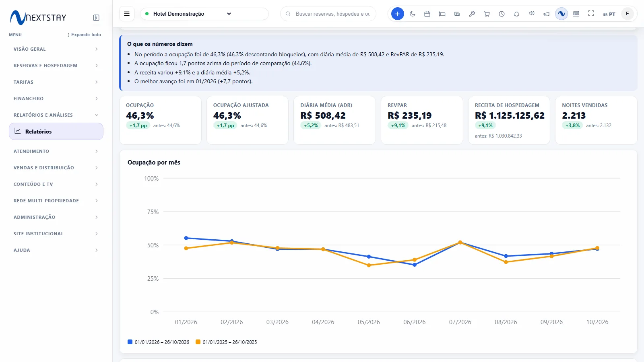Click the +3,8% badge under Noites Vendidas

(x=572, y=125)
